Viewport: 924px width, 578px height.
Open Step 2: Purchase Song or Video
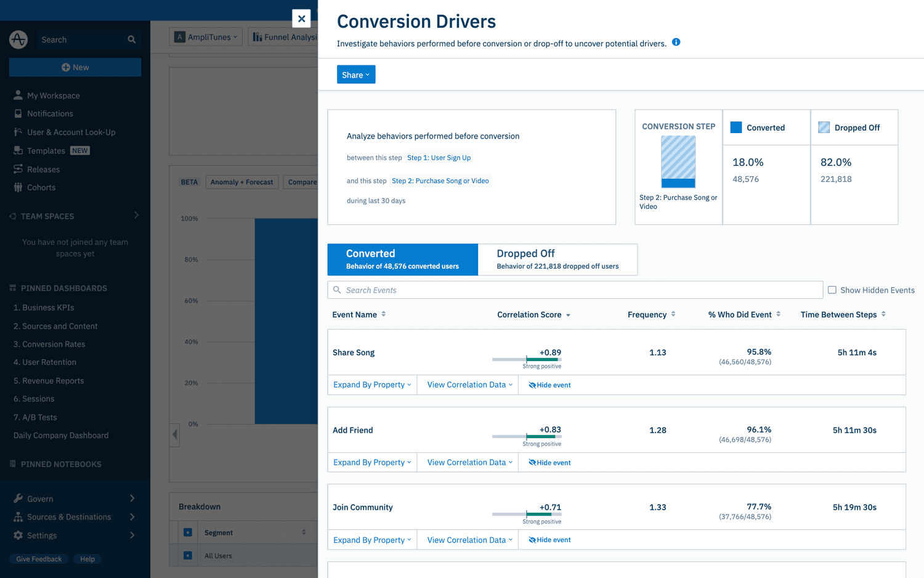pos(440,181)
